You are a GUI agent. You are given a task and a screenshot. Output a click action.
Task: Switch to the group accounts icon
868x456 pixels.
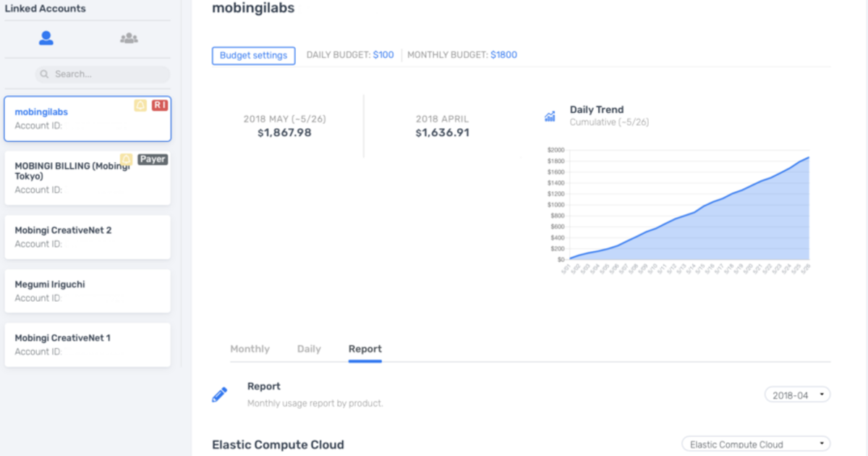coord(129,39)
